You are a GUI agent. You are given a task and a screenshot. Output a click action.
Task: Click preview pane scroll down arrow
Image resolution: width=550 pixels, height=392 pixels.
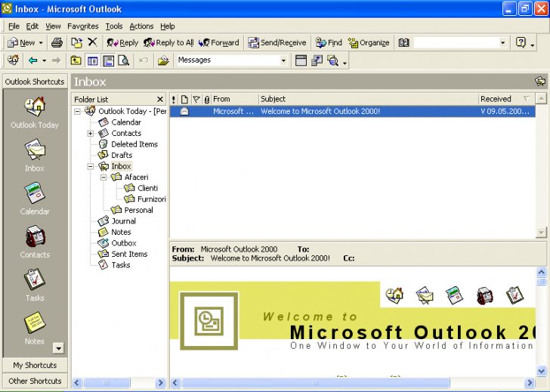tap(541, 371)
